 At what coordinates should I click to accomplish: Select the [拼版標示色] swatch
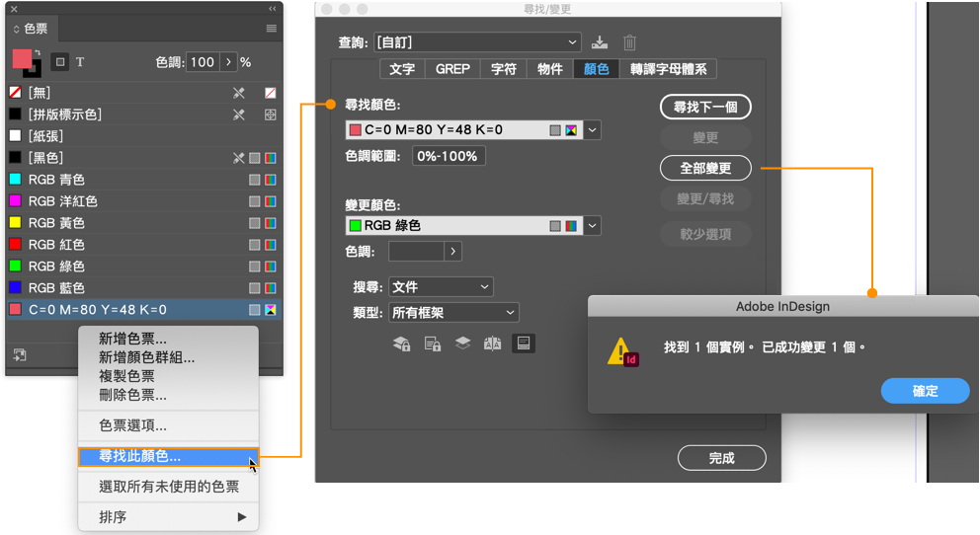(x=144, y=115)
